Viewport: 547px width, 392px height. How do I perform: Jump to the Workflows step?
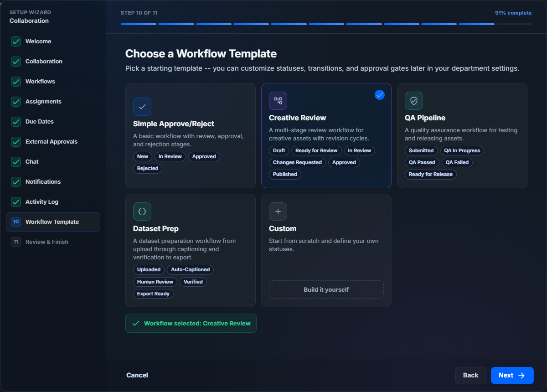[53, 82]
